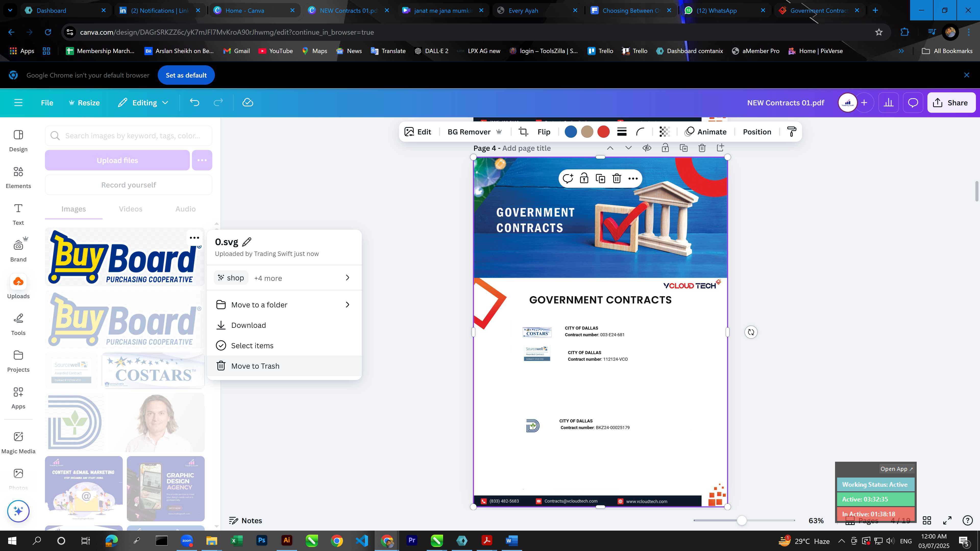Open the Elements panel
Screen dimensions: 980x551
click(x=18, y=178)
